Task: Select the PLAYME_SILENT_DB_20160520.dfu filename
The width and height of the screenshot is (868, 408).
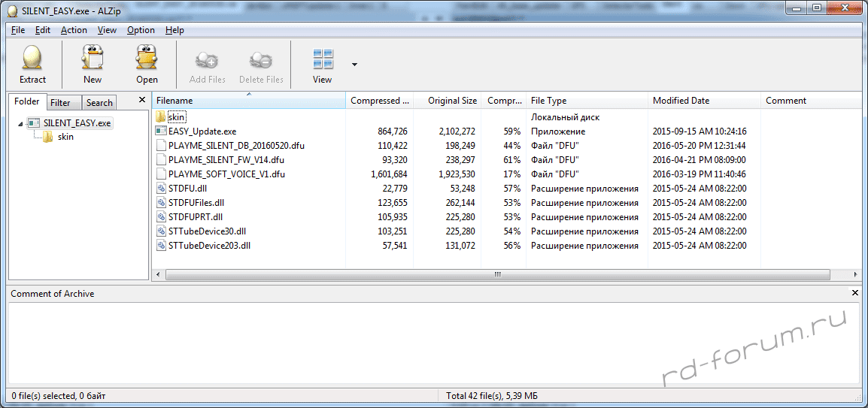Action: point(236,146)
